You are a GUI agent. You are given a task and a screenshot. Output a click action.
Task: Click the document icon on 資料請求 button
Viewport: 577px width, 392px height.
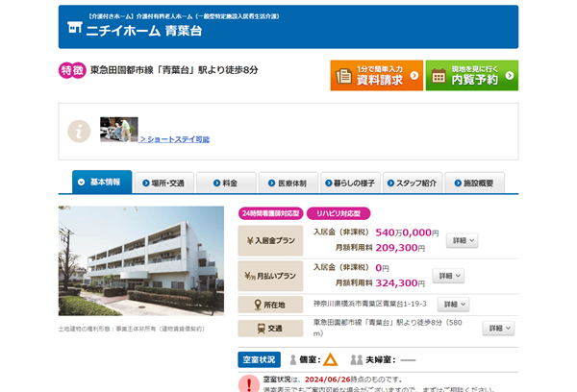343,76
